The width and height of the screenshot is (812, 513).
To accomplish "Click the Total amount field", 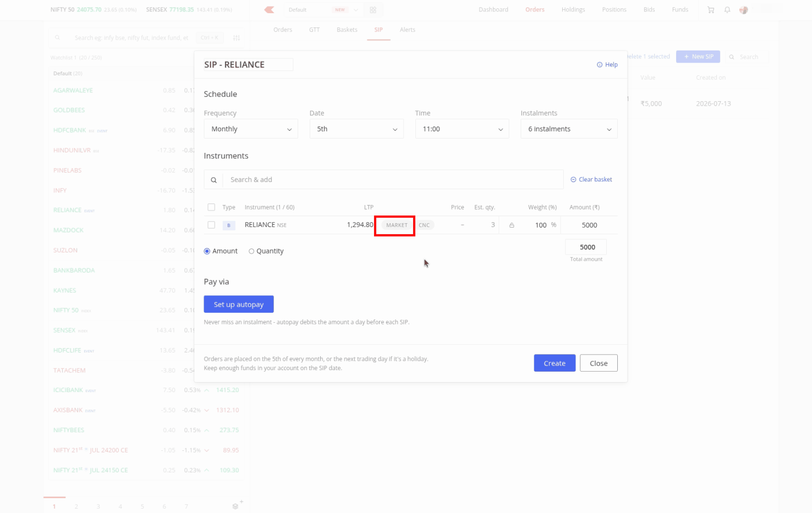I will pos(586,247).
